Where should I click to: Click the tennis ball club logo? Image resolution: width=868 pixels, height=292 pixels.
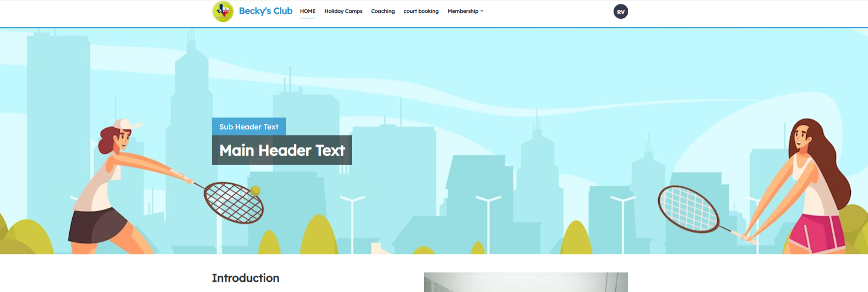(223, 11)
